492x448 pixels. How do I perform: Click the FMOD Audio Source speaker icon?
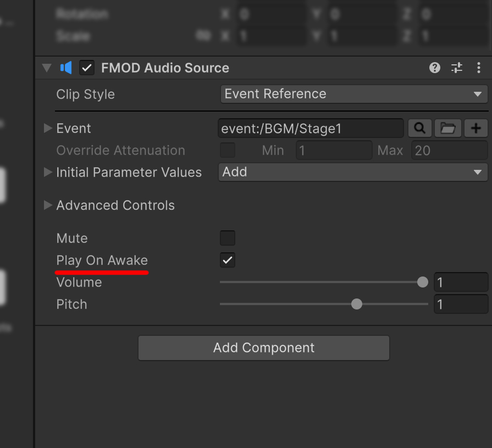point(66,68)
